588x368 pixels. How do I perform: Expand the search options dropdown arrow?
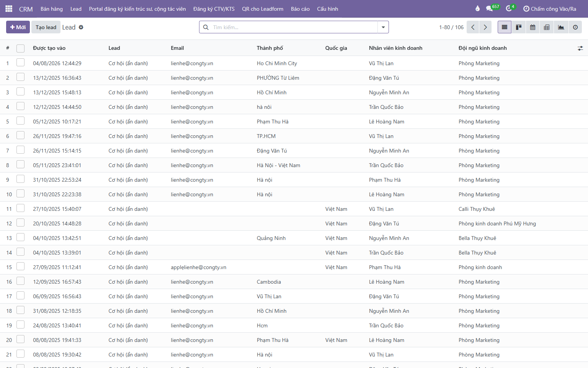pos(383,27)
